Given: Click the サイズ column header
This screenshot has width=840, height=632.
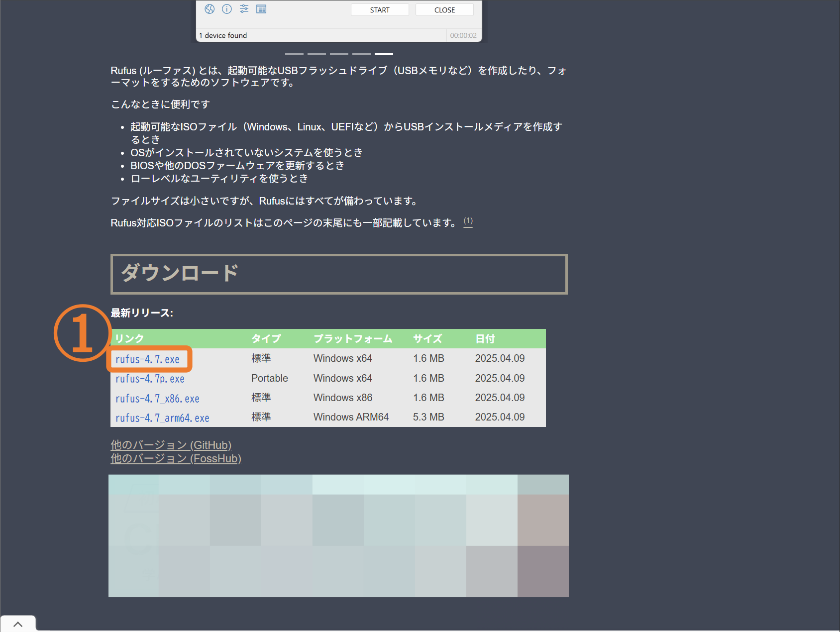Looking at the screenshot, I should [x=427, y=338].
